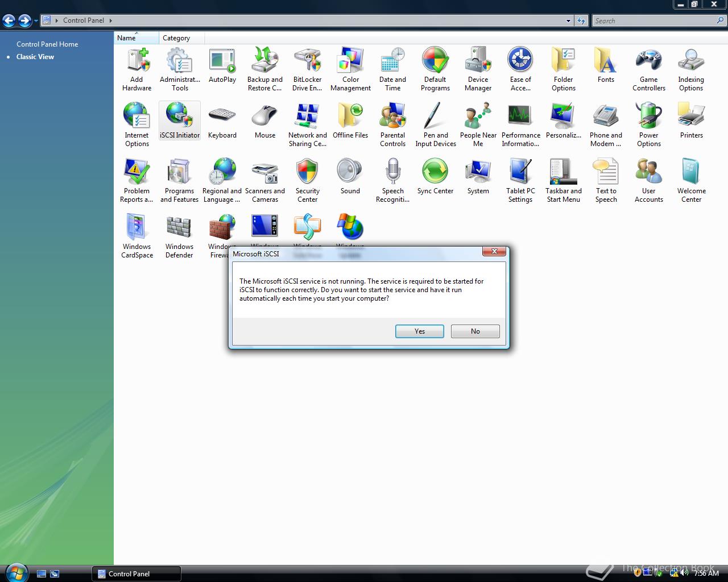This screenshot has width=728, height=582.
Task: Open Color Management icon
Action: pos(350,69)
